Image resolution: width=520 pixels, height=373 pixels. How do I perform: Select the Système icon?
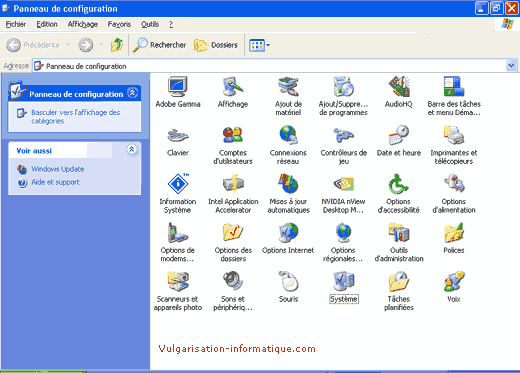[x=343, y=282]
